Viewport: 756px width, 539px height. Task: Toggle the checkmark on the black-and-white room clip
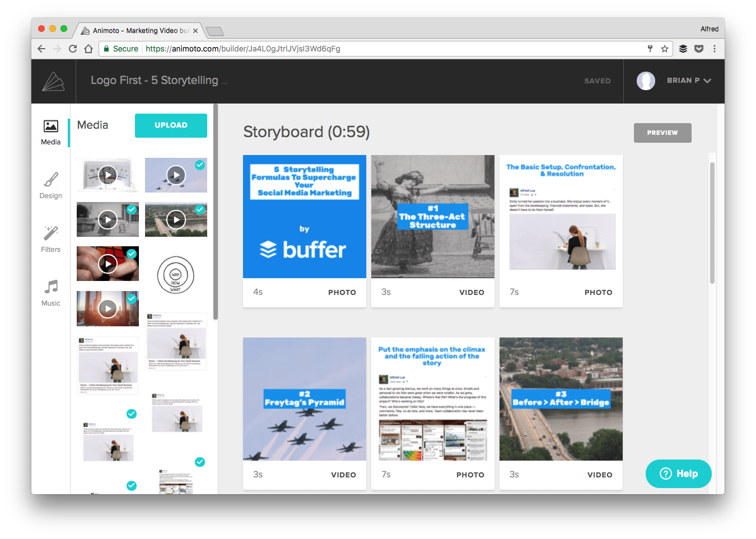[x=132, y=209]
